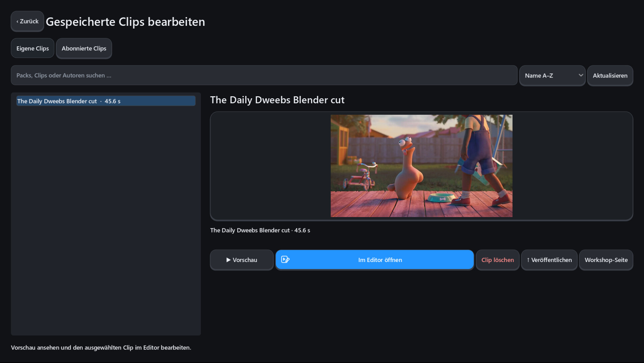
Task: Click the chevron arrow of the sort dropdown
Action: click(581, 75)
